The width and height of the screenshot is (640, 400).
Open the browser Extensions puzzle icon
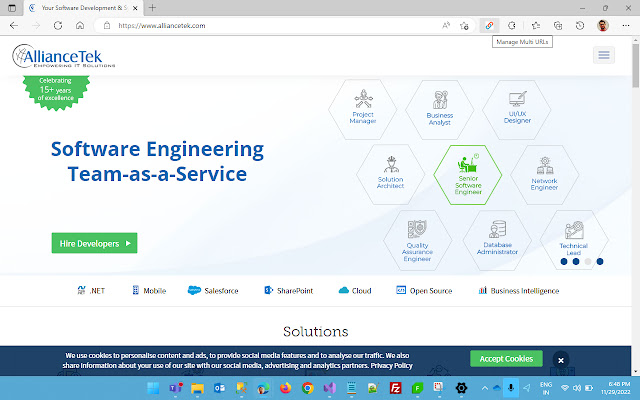(x=511, y=26)
